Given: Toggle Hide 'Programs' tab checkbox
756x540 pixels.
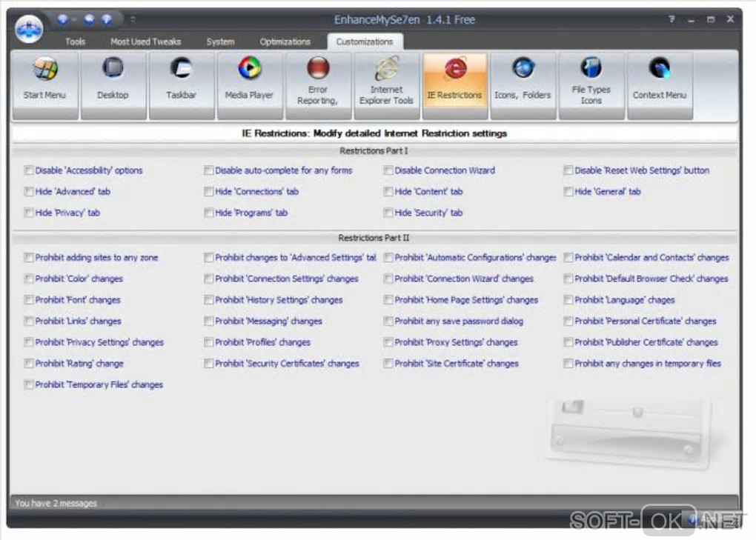Looking at the screenshot, I should coord(208,213).
